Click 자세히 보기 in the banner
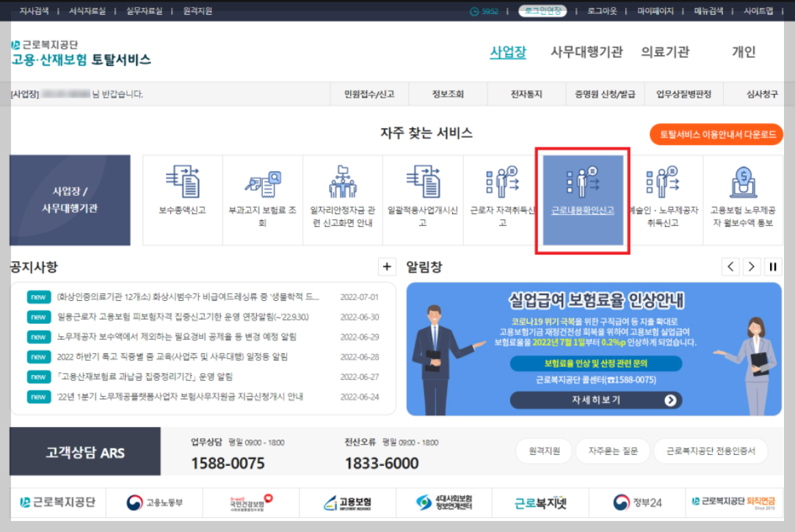Screen dimensions: 795x532 click(x=595, y=401)
